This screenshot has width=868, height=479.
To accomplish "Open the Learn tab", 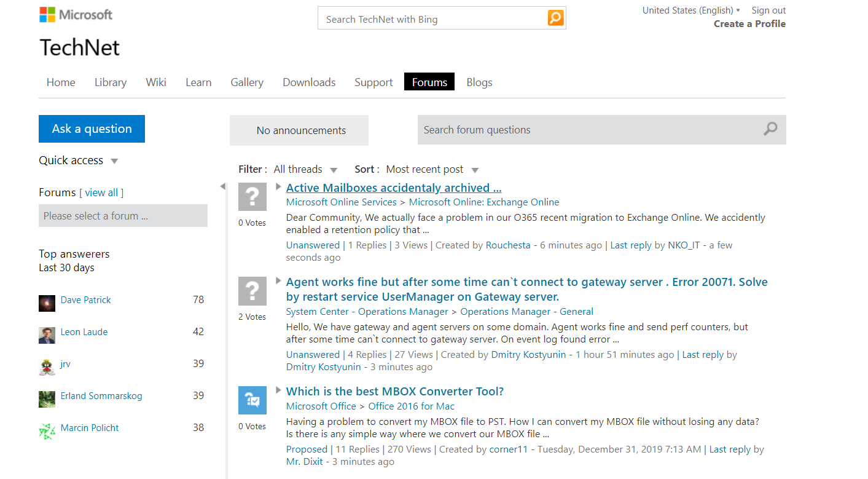I will click(198, 82).
